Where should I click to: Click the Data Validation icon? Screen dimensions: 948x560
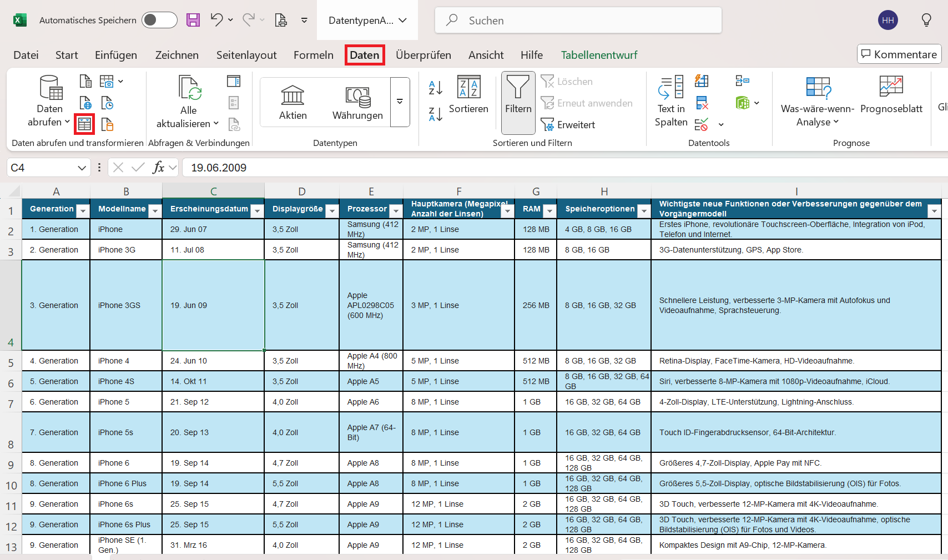pyautogui.click(x=702, y=124)
